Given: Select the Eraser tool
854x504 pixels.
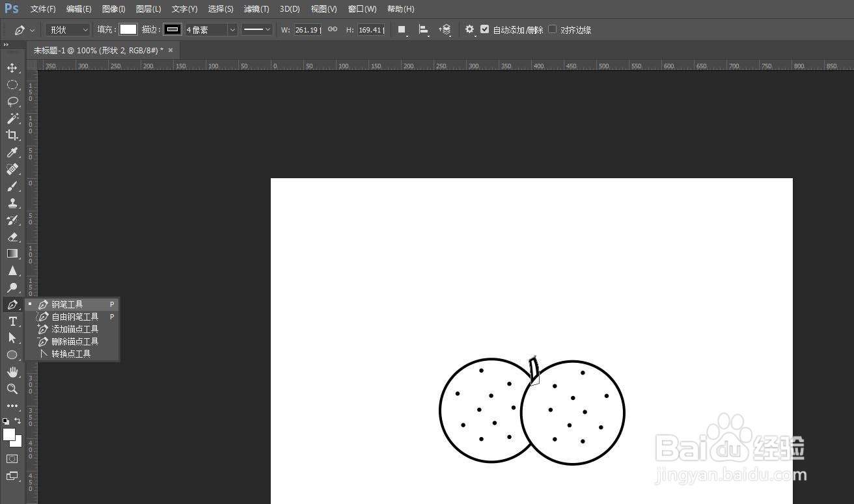Looking at the screenshot, I should (x=12, y=237).
